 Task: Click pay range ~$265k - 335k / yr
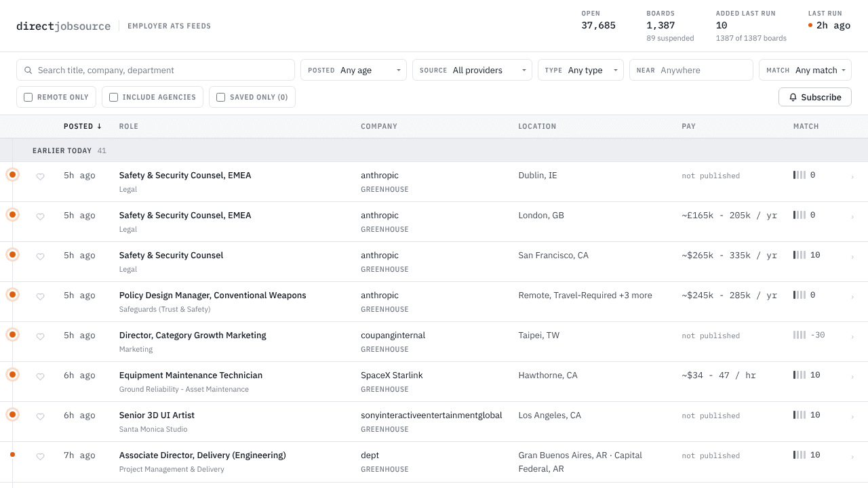tap(730, 256)
